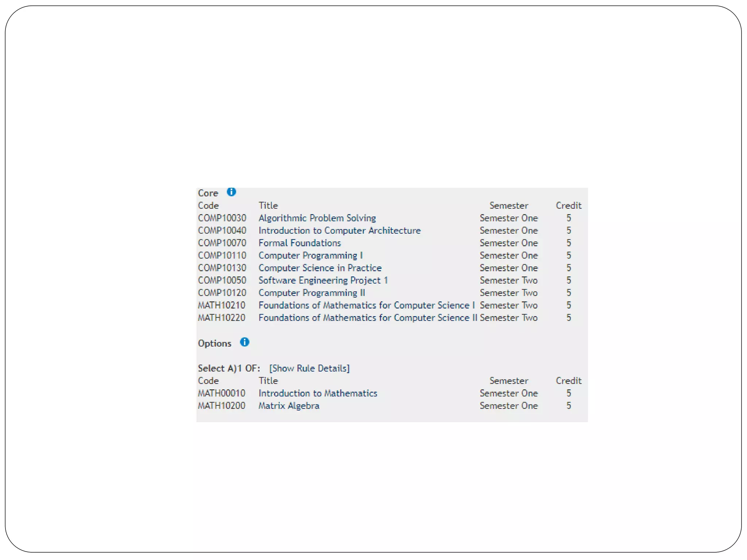Click the info icon beside Options
This screenshot has width=747, height=560.
click(244, 342)
